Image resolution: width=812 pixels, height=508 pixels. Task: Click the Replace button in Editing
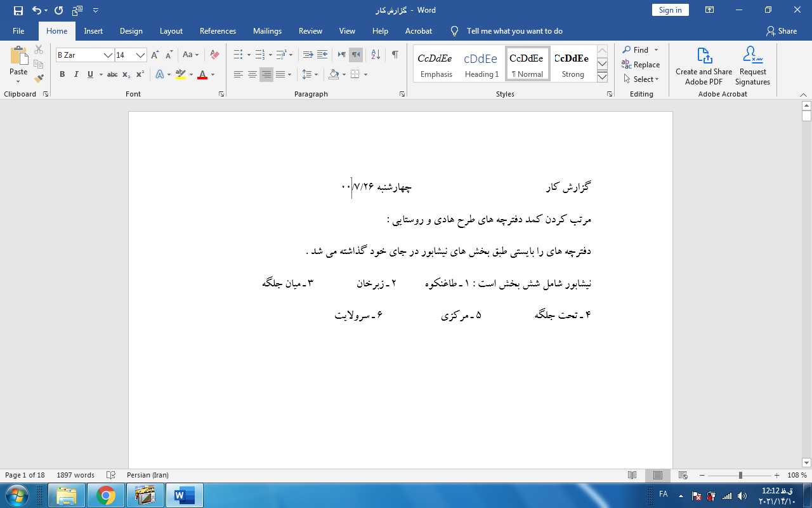[x=641, y=65]
